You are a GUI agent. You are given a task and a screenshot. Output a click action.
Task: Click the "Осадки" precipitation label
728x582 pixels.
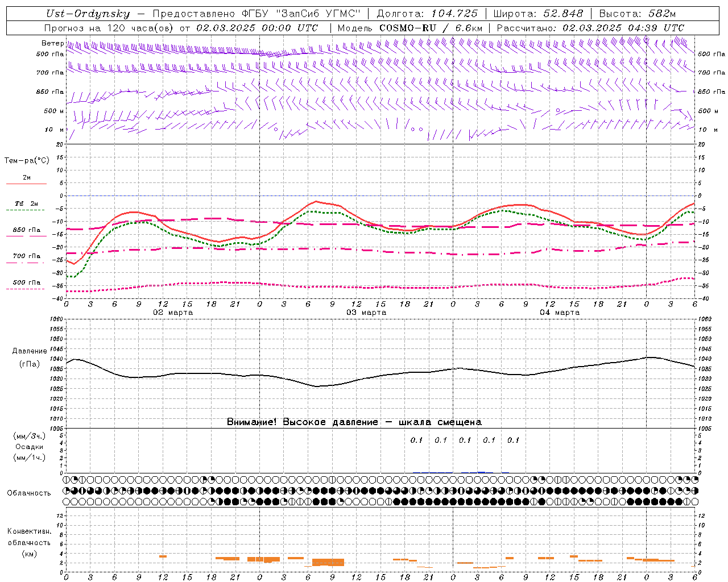click(x=30, y=447)
